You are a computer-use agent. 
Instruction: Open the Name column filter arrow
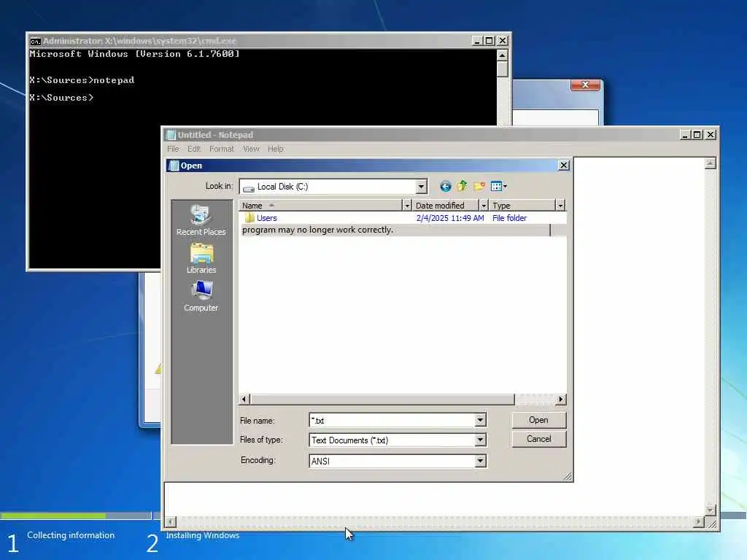pos(407,206)
